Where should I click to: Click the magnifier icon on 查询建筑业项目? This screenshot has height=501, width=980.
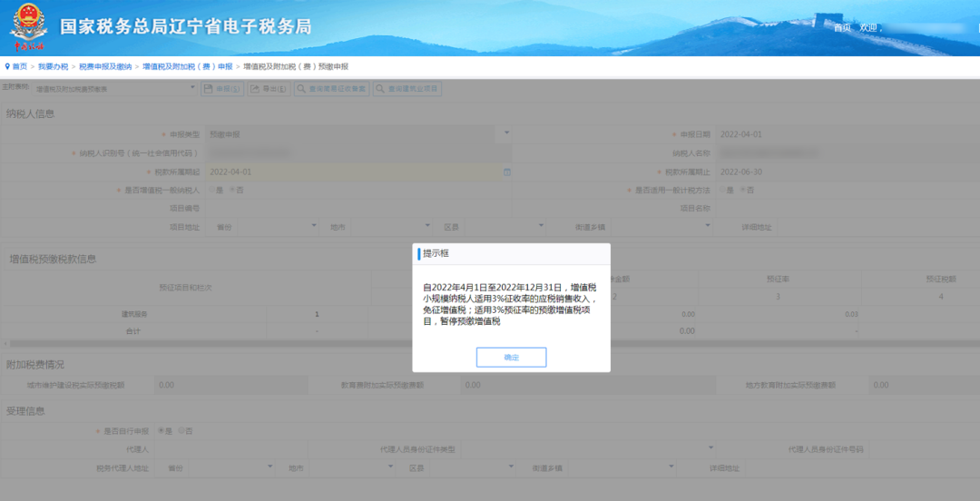[x=380, y=90]
